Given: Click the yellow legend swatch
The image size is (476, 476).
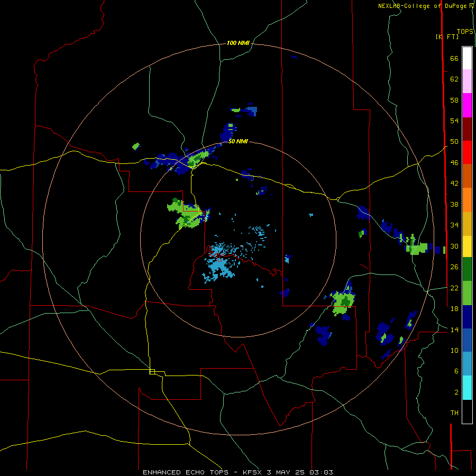Looking at the screenshot, I should pos(467,246).
